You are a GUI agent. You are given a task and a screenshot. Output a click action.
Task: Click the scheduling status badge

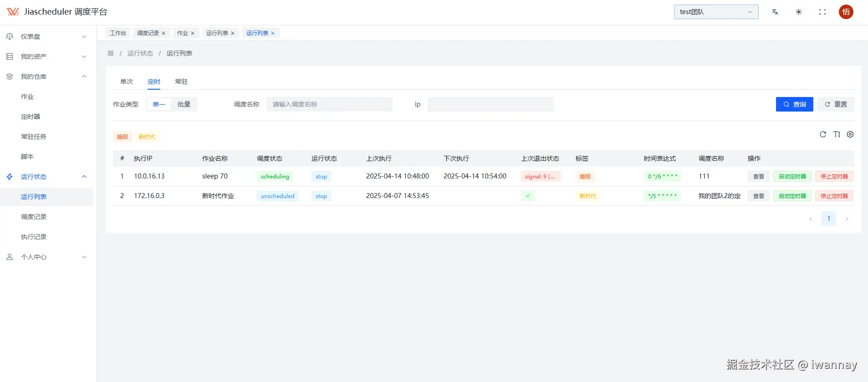(x=275, y=177)
